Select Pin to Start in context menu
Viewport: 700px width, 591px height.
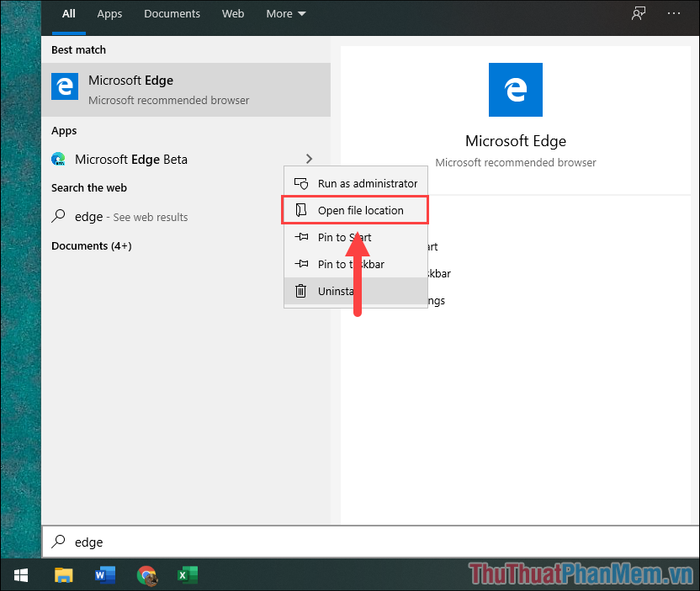tap(356, 237)
